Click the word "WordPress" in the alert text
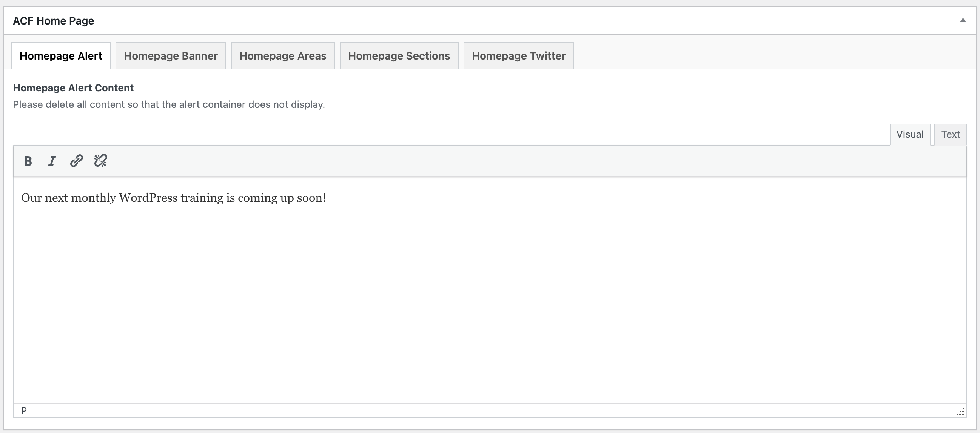Viewport: 980px width, 433px height. tap(148, 198)
